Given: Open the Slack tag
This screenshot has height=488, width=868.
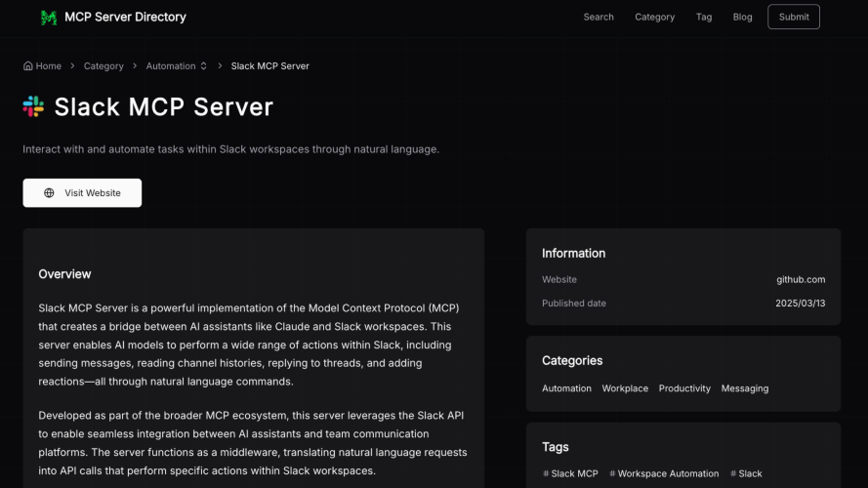Looking at the screenshot, I should (746, 473).
